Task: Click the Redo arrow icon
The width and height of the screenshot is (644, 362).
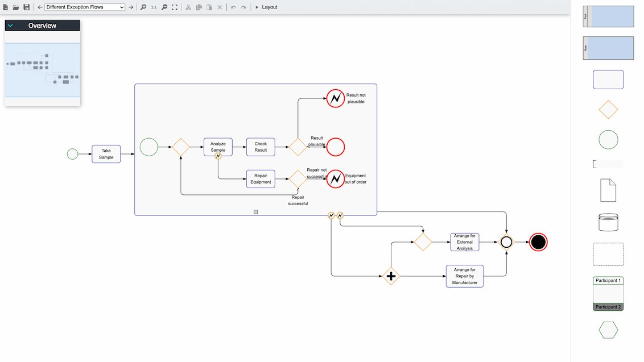Action: pyautogui.click(x=243, y=7)
